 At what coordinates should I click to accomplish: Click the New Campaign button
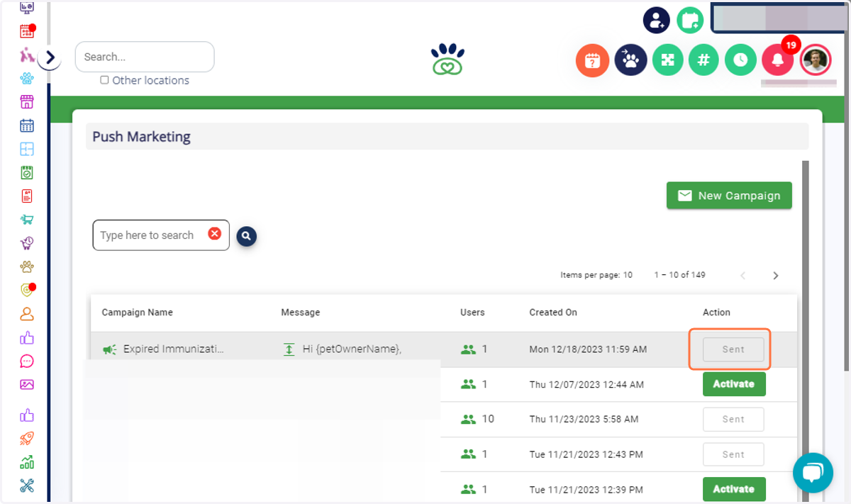(729, 196)
